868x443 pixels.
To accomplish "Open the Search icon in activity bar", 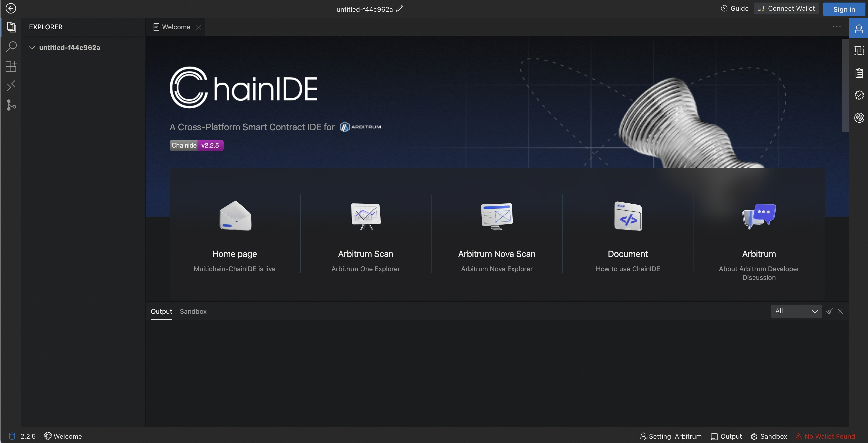I will point(11,47).
